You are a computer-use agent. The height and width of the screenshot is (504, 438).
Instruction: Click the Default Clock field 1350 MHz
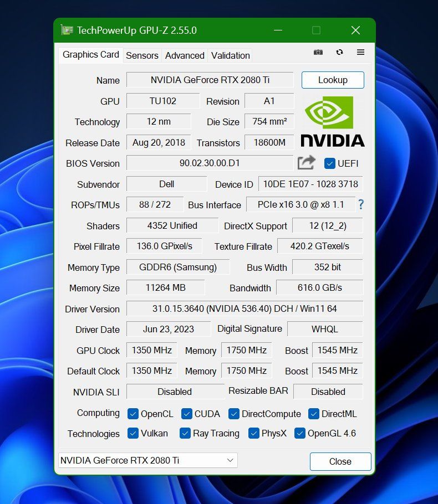click(x=151, y=371)
